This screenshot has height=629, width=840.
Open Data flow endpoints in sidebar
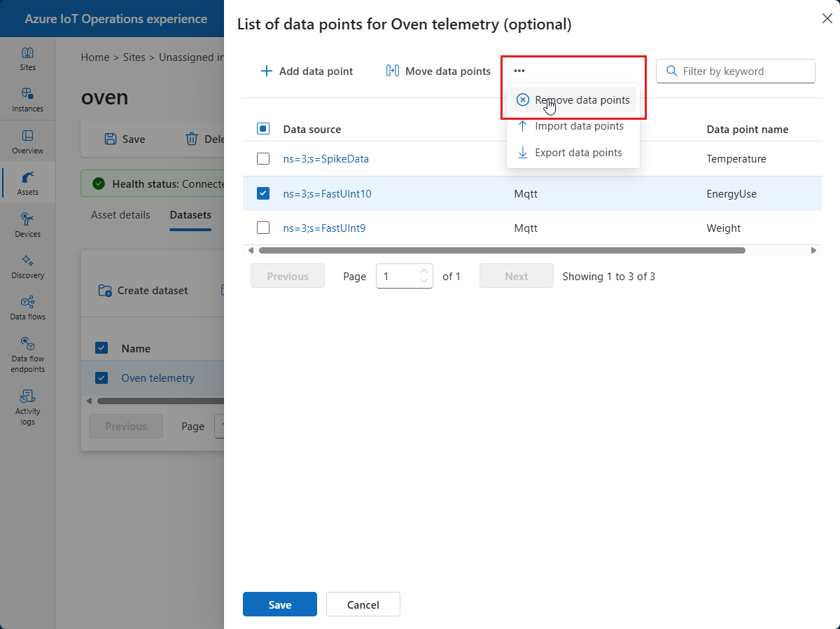click(27, 355)
